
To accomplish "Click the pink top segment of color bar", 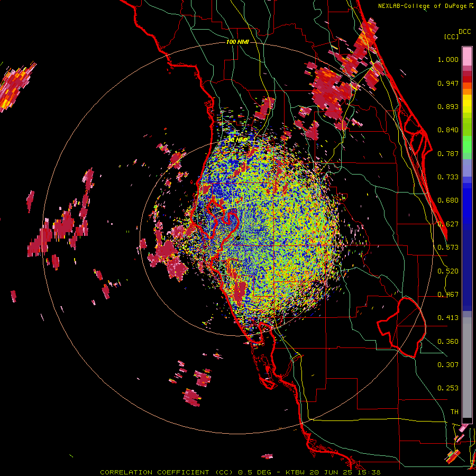I will point(467,57).
